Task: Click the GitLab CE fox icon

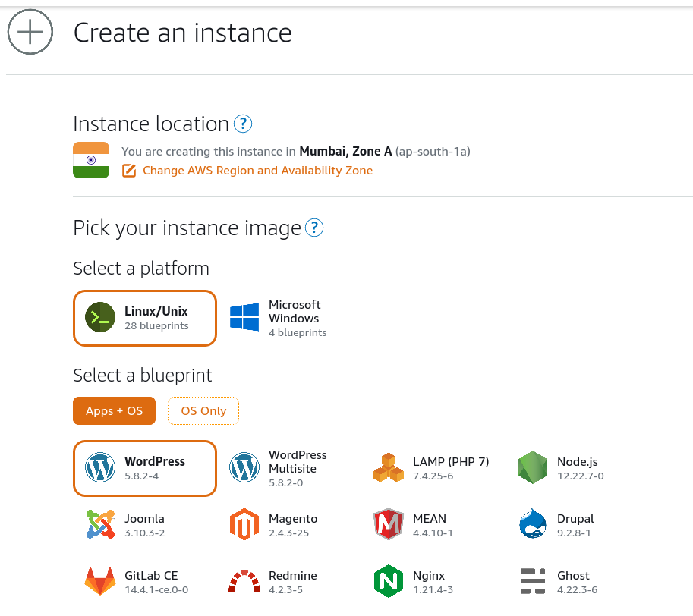Action: point(100,581)
